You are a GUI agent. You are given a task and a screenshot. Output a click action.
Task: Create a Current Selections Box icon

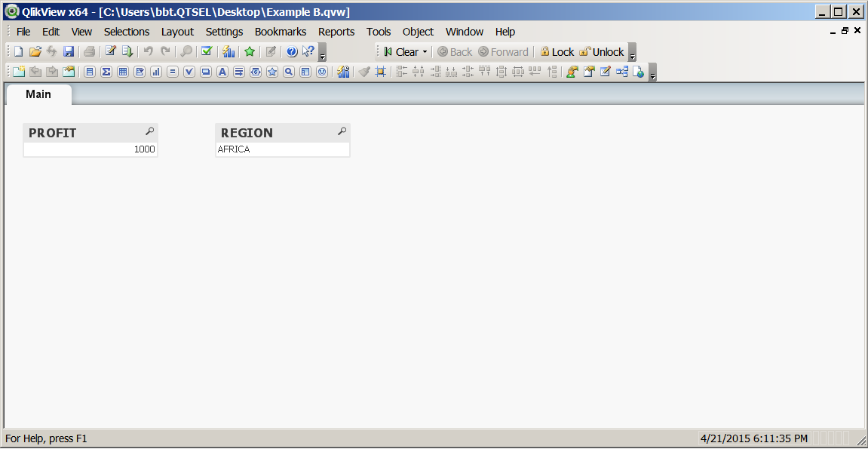(x=189, y=72)
